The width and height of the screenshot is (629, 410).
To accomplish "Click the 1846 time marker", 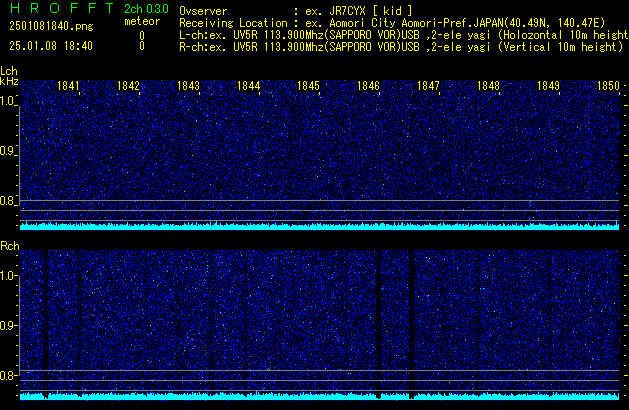I will click(x=368, y=86).
